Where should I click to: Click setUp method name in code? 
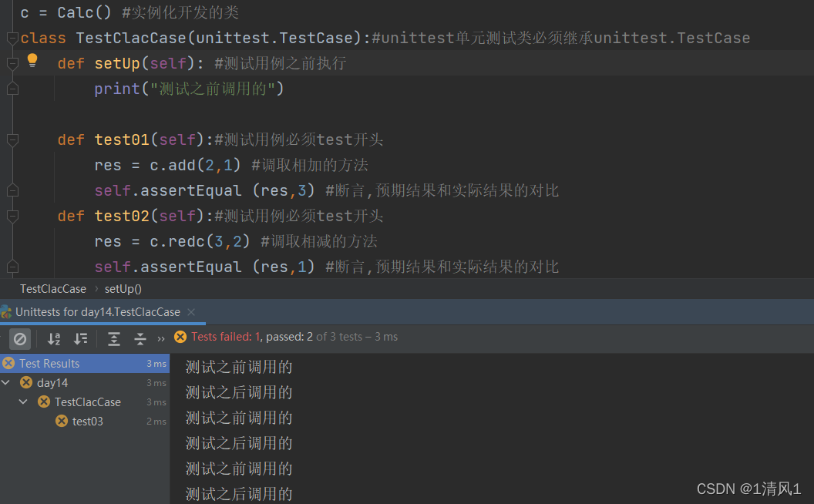[117, 63]
